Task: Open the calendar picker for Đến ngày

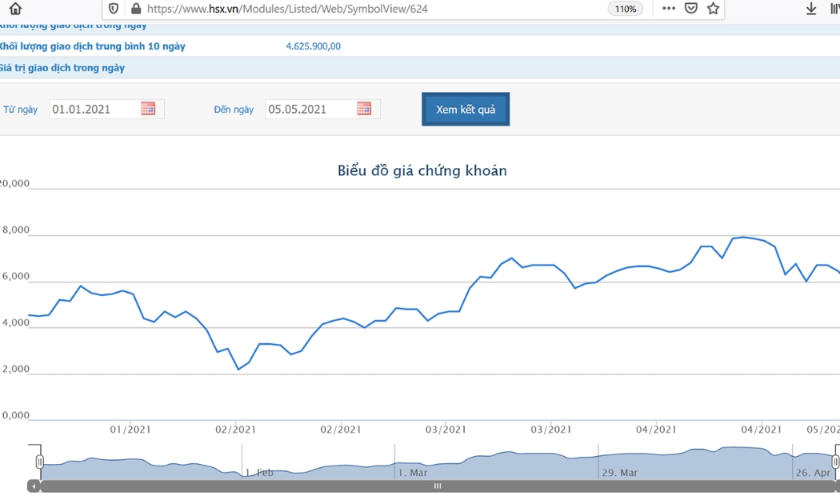Action: click(364, 109)
